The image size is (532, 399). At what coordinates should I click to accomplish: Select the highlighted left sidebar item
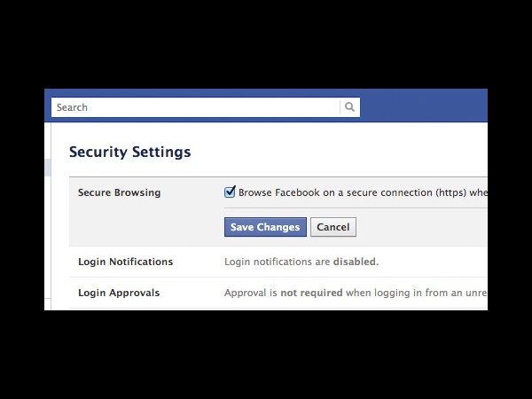48,168
